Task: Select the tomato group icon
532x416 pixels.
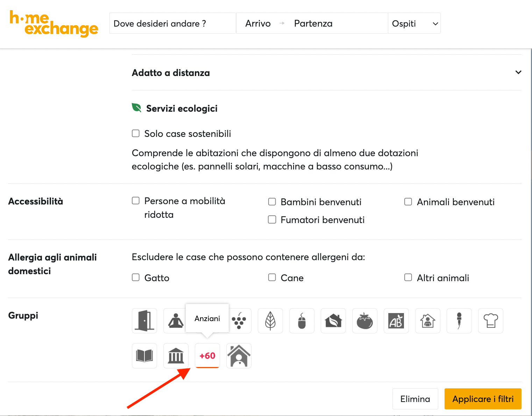Action: 364,320
